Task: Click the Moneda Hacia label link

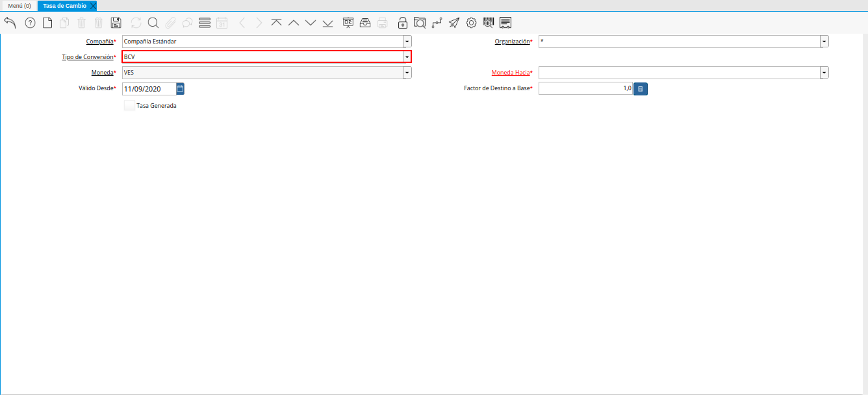Action: tap(511, 73)
